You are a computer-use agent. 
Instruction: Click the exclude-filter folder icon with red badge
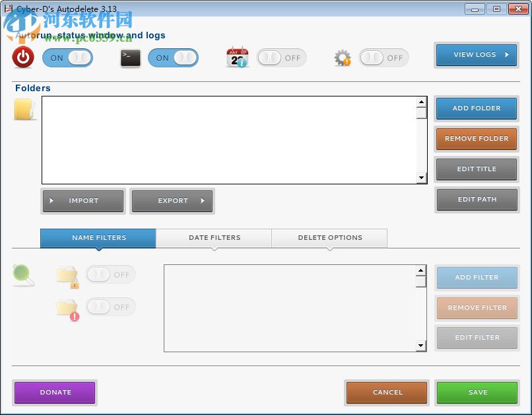[67, 307]
